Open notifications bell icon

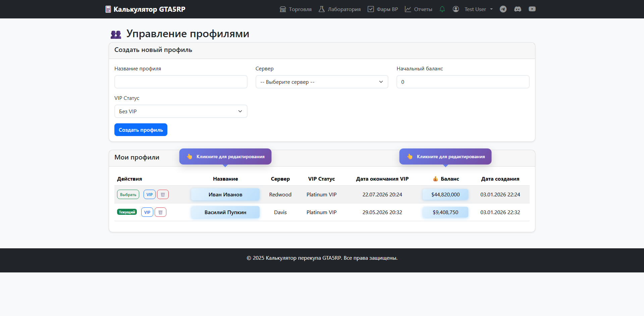tap(442, 9)
